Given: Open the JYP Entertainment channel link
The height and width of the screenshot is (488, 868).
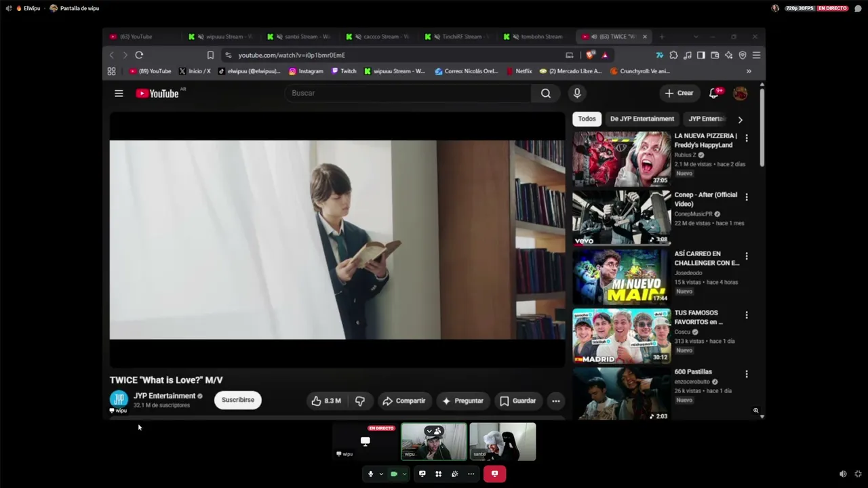Looking at the screenshot, I should pos(164,396).
